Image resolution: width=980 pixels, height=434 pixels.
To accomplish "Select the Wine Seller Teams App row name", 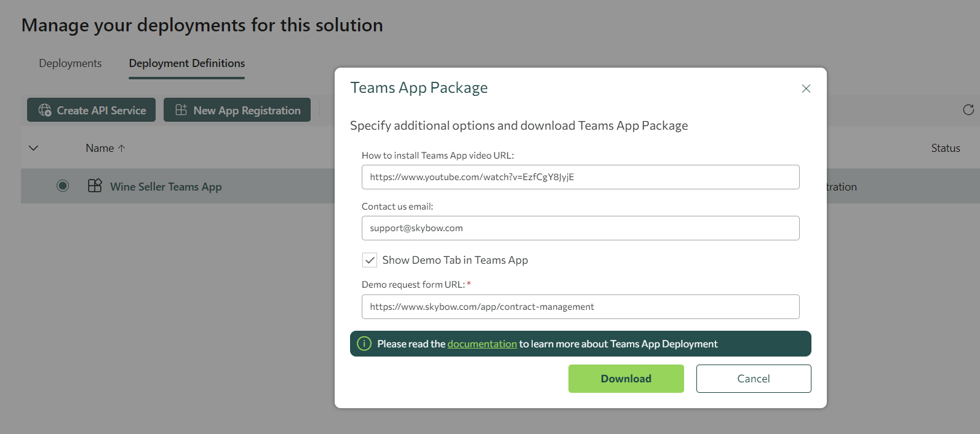I will pyautogui.click(x=165, y=187).
